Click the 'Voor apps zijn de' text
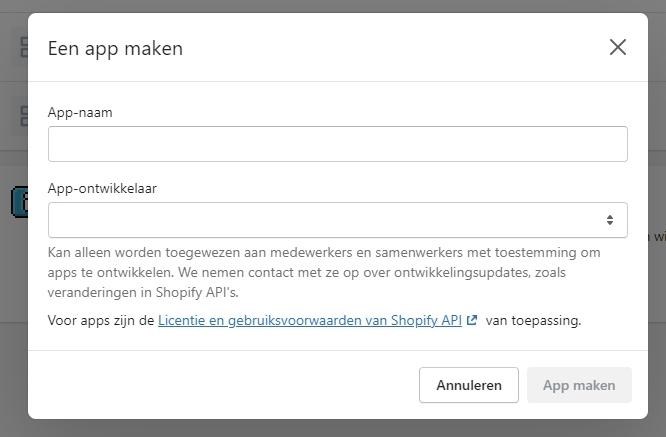The image size is (666, 437). [x=101, y=321]
